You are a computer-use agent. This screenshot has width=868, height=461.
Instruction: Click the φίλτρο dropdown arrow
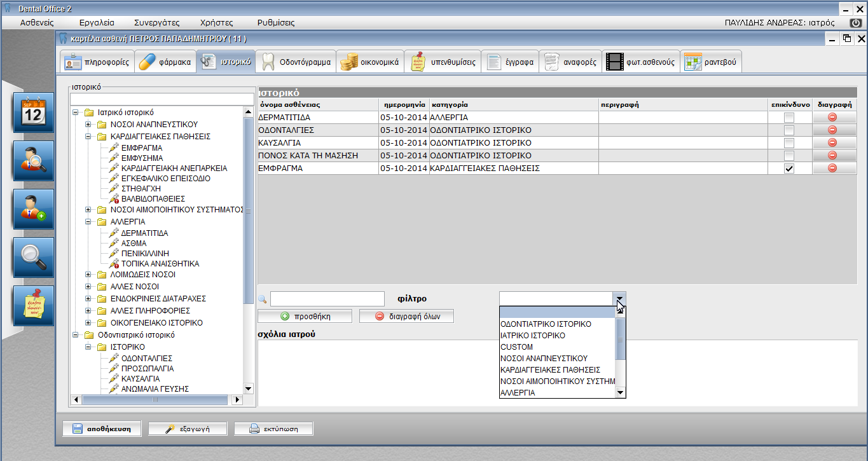point(621,299)
